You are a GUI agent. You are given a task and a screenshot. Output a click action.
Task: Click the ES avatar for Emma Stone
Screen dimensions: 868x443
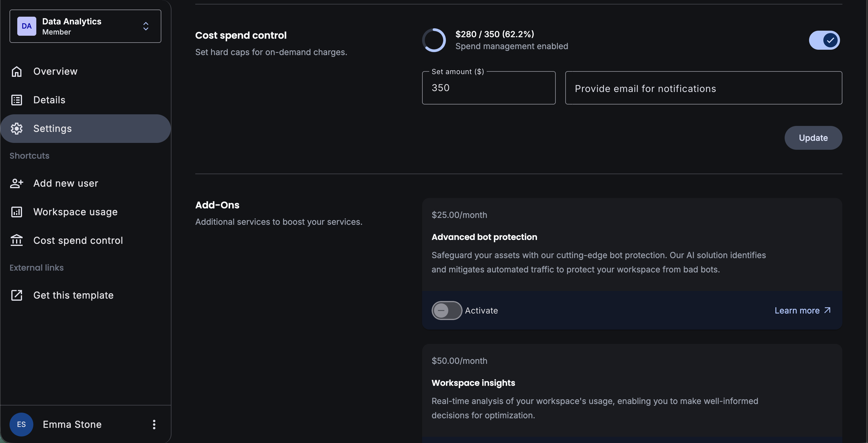(x=21, y=424)
